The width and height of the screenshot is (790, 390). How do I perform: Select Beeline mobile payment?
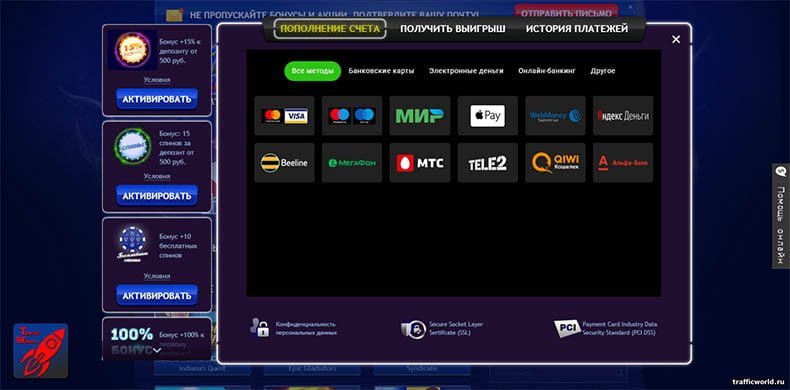(x=284, y=163)
